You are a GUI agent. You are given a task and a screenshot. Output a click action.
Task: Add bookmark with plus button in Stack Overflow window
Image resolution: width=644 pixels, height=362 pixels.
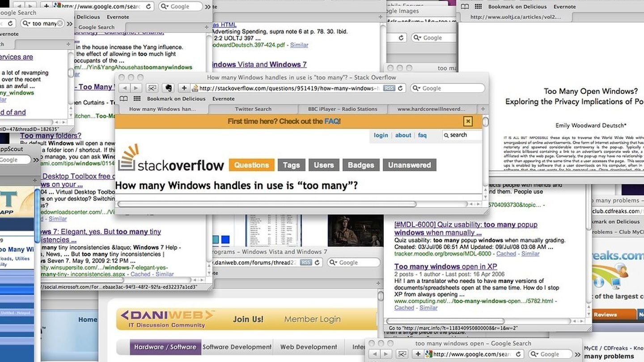184,88
